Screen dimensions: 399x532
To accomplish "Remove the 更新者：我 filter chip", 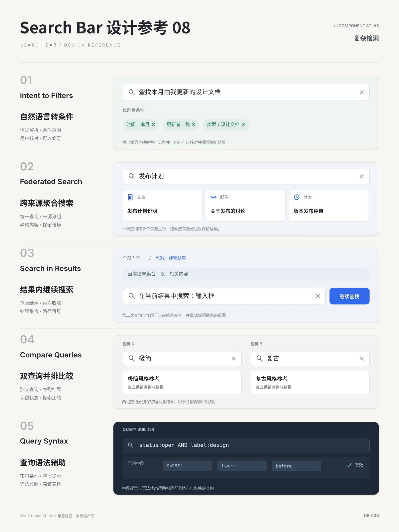I will tap(194, 125).
